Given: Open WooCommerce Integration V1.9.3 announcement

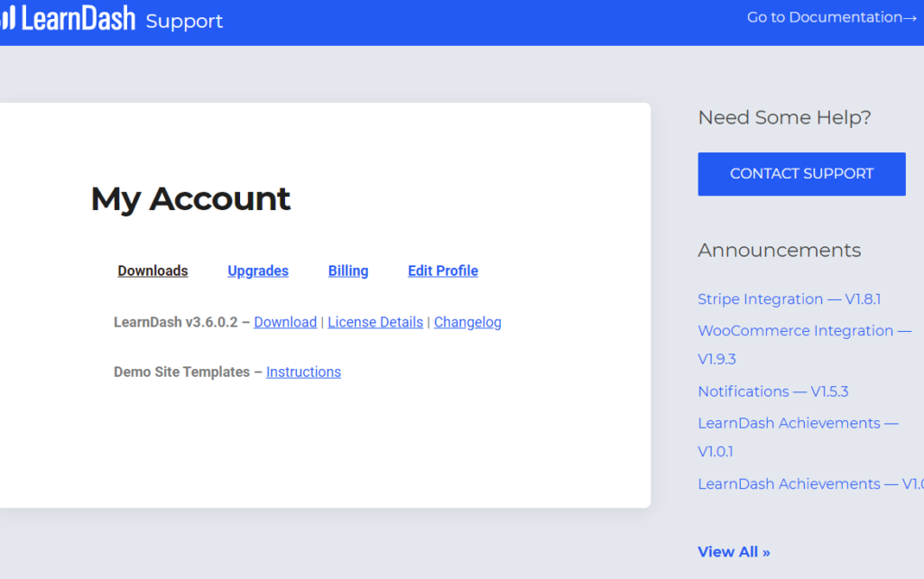Looking at the screenshot, I should coord(804,345).
